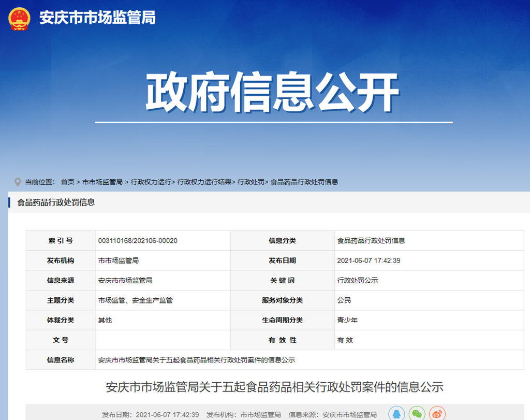Image resolution: width=530 pixels, height=420 pixels.
Task: Click 当前位置 label
Action: point(39,182)
